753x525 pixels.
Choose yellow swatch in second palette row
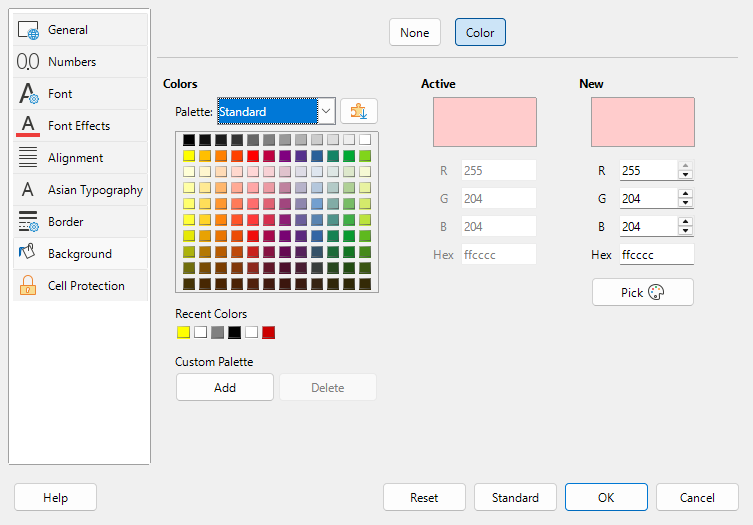189,156
